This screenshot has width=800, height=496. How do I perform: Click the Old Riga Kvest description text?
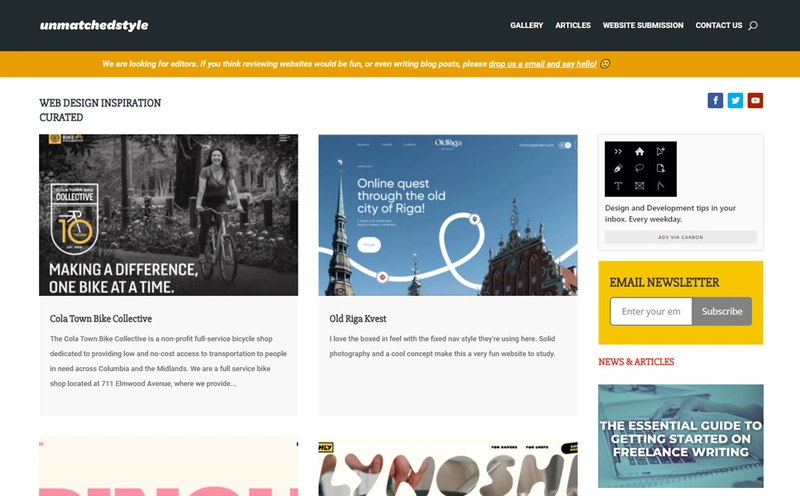[x=442, y=346]
